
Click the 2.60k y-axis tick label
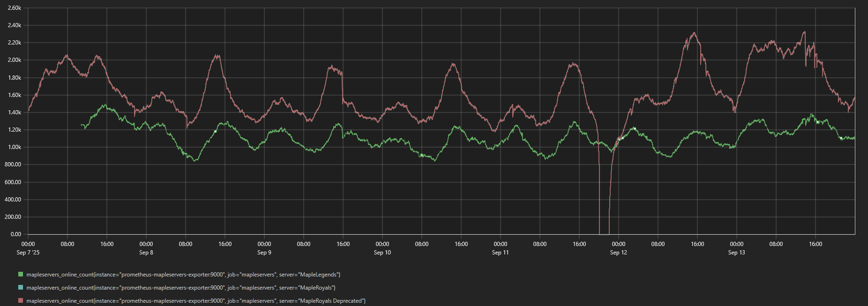pyautogui.click(x=15, y=8)
